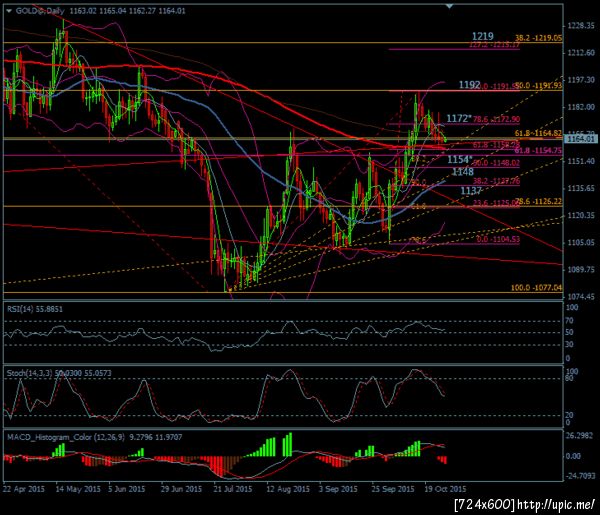Select the Fibonacci label 50.0 -1191.93
The image size is (600, 515).
point(538,85)
